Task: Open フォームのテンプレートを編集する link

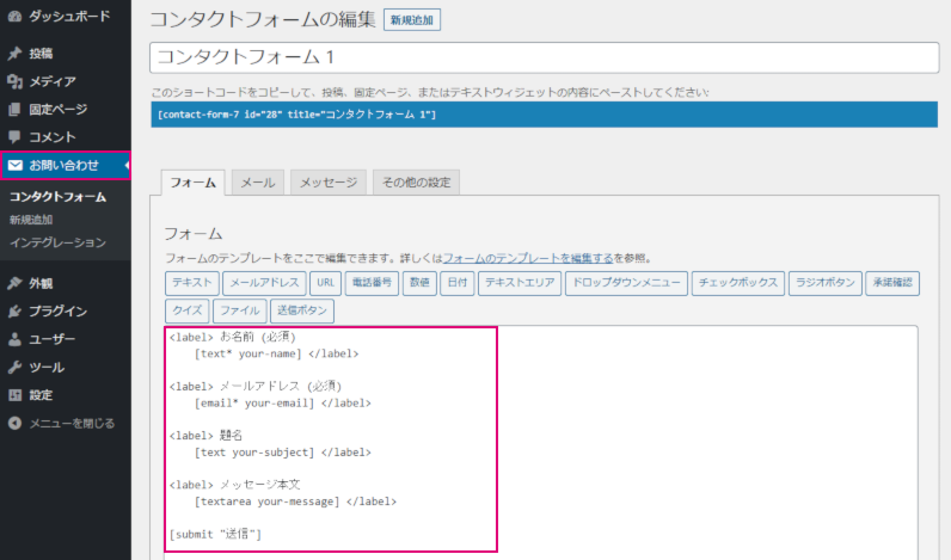Action: [528, 258]
